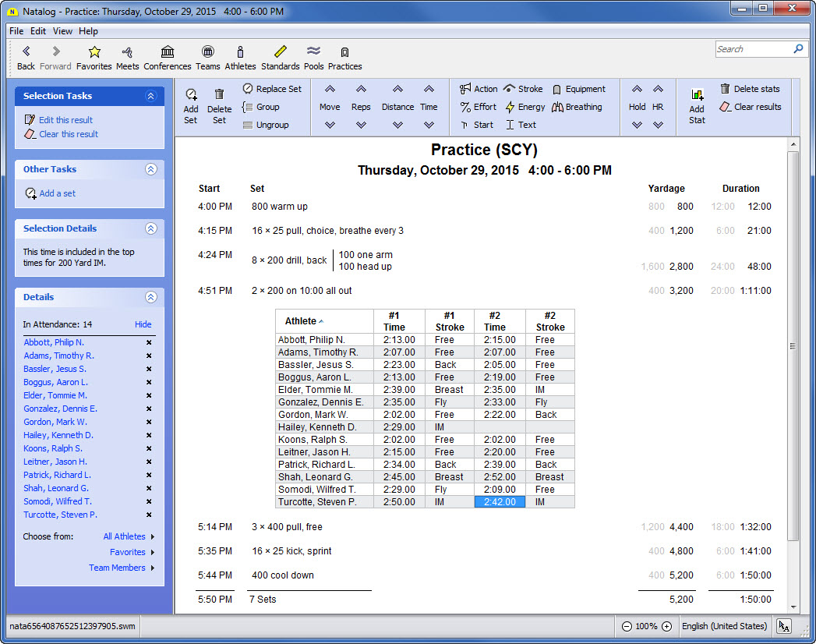Open the View menu
The height and width of the screenshot is (644, 816).
62,31
